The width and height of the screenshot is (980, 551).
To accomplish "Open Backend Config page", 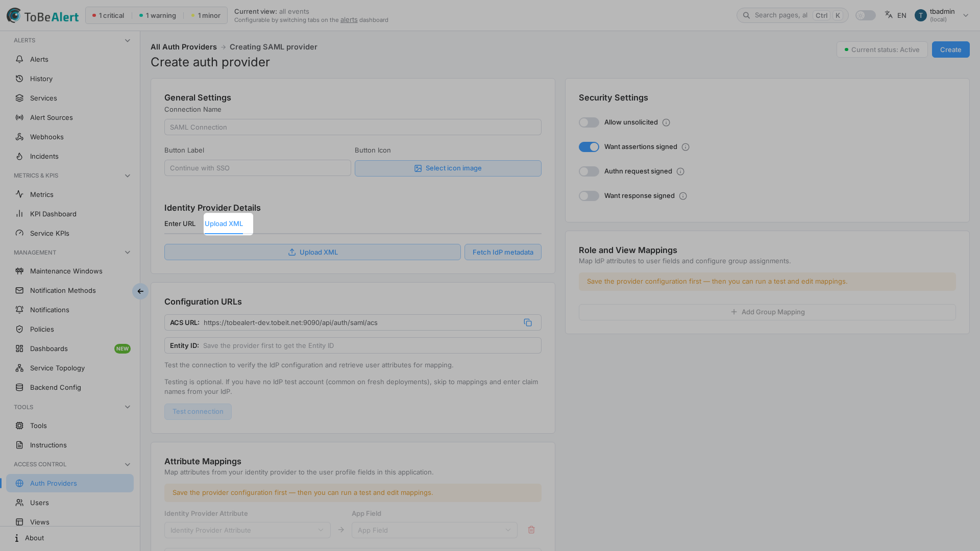I will tap(70, 387).
